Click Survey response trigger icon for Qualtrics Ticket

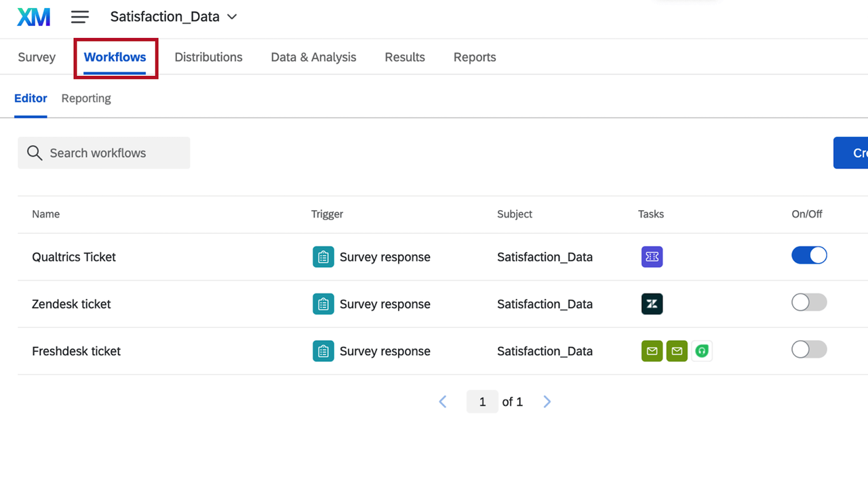323,257
